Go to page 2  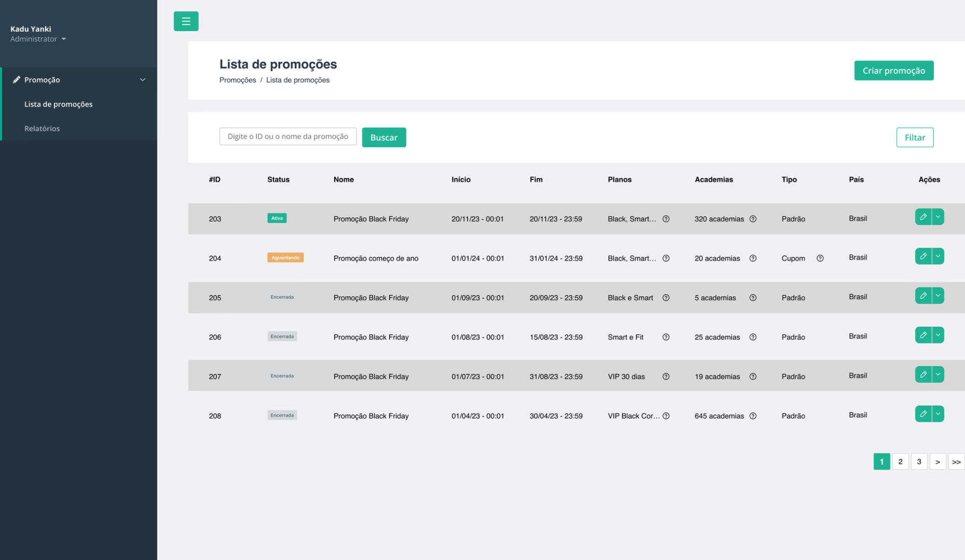tap(900, 461)
